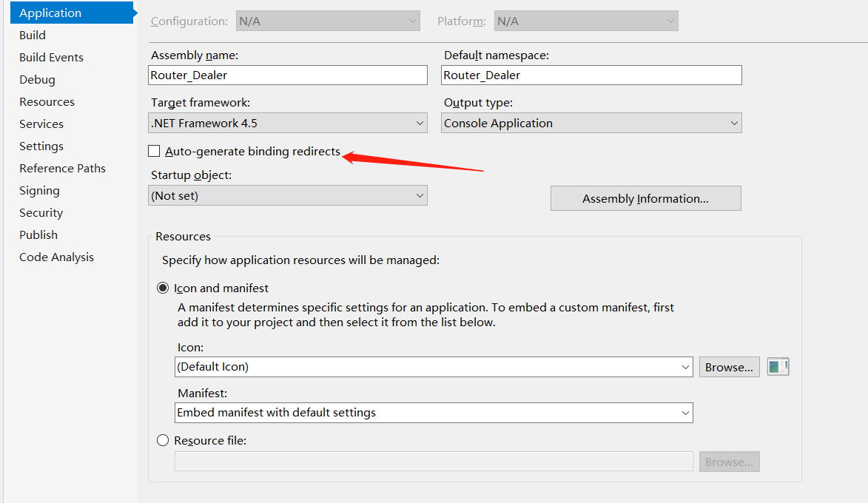Click the Browse button next to Icon
Image resolution: width=868 pixels, height=503 pixels.
tap(729, 367)
